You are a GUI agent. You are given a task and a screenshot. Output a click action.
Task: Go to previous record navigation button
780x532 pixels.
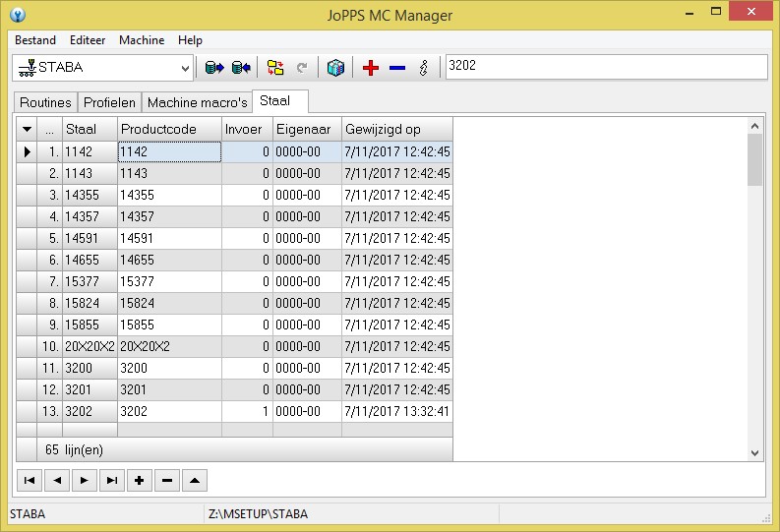(57, 480)
